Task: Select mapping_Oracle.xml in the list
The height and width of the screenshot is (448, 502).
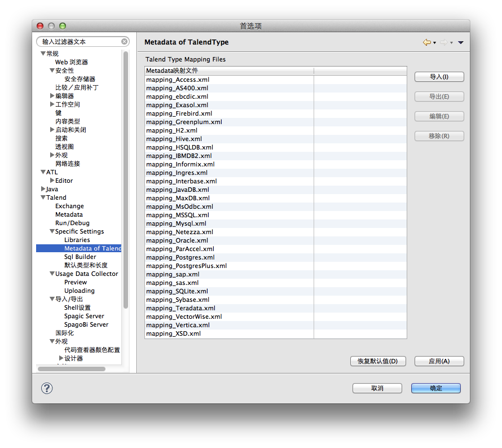Action: coord(177,240)
